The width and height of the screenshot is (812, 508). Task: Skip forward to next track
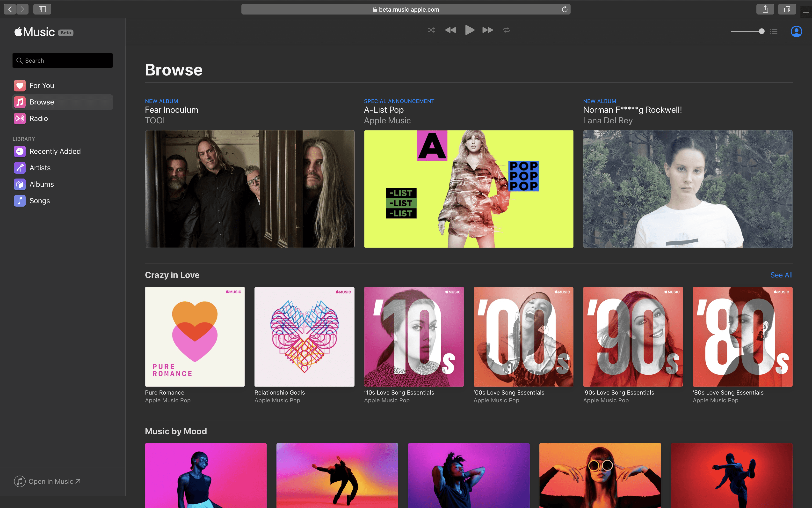[487, 30]
